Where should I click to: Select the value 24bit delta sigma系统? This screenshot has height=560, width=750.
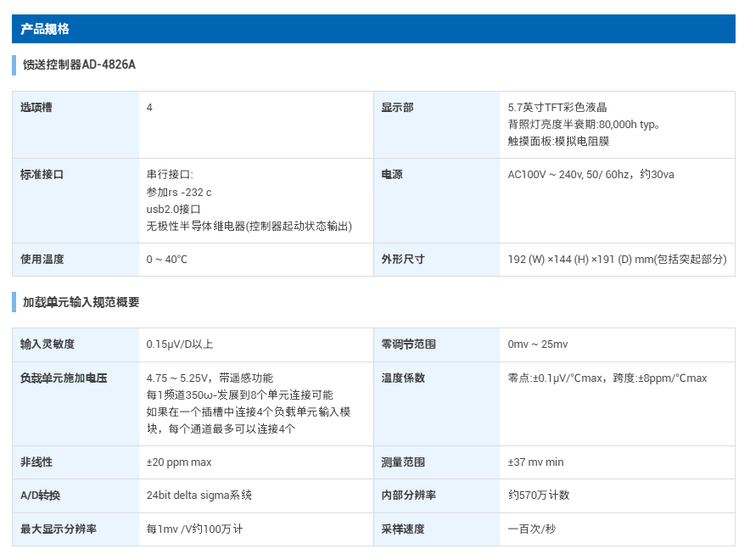pos(199,496)
